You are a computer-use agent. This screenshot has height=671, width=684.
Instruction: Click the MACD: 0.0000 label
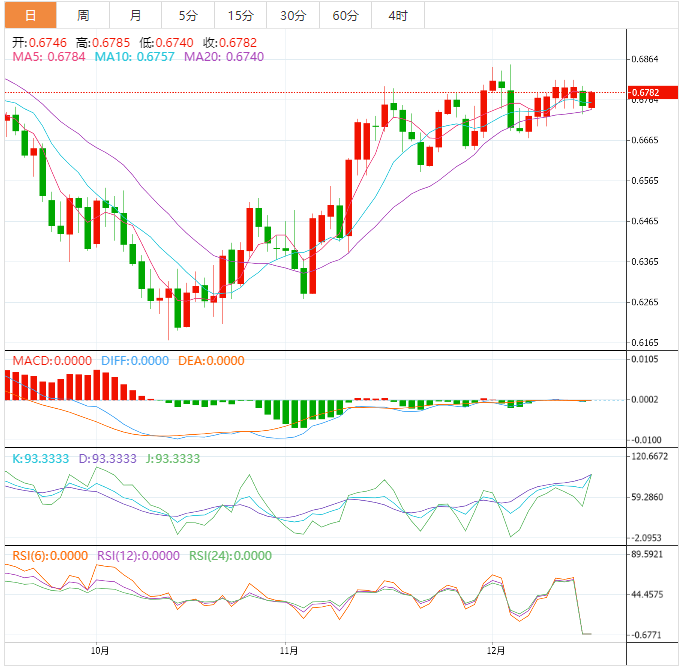tap(51, 361)
